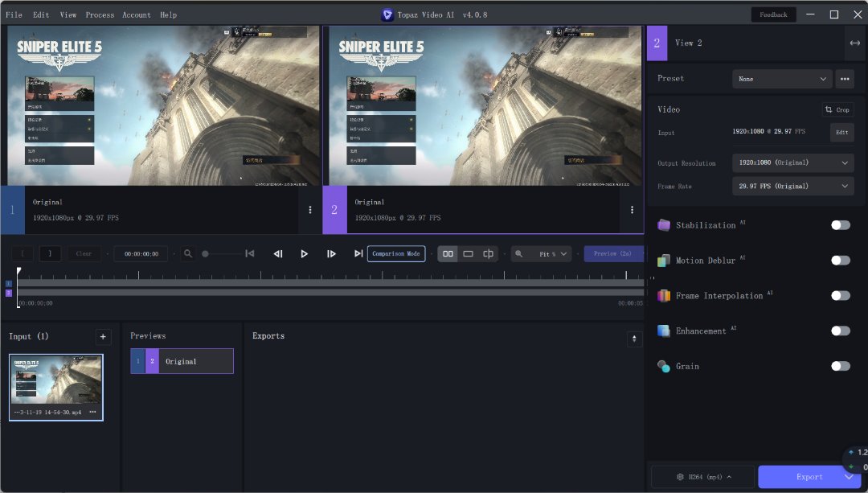Select split view layout icon
Viewport: 868px width, 493px height.
[488, 254]
